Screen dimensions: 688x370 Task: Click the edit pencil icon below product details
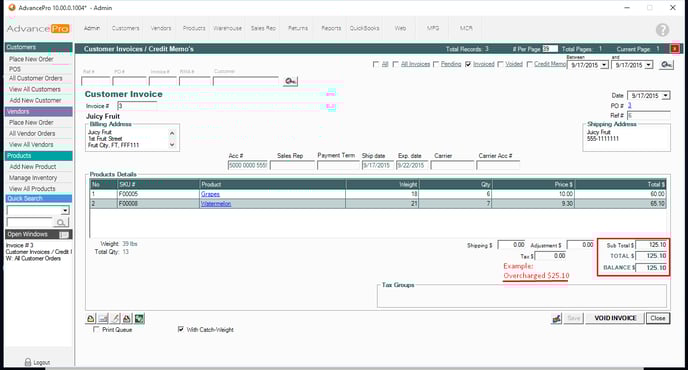click(x=115, y=319)
